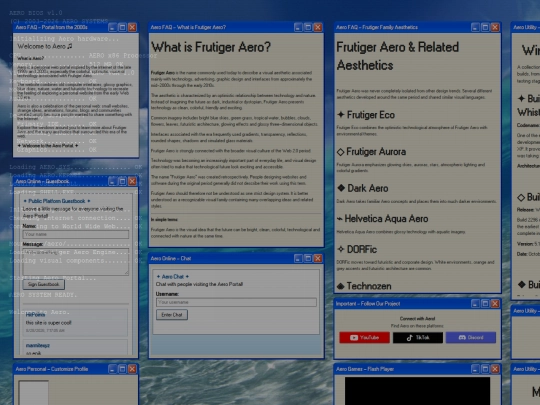The image size is (540, 405).
Task: Click the 'What is Frutiger Aero?' main heading
Action: [211, 47]
